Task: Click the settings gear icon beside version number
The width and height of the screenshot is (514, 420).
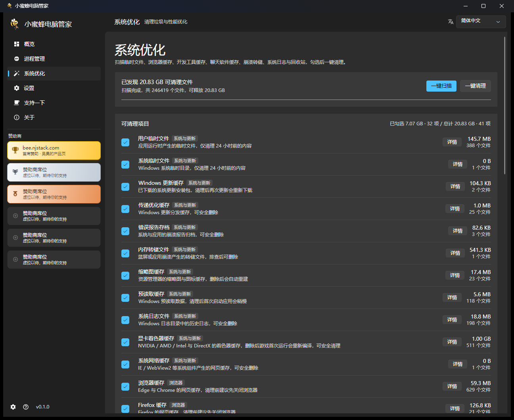Action: (13, 407)
